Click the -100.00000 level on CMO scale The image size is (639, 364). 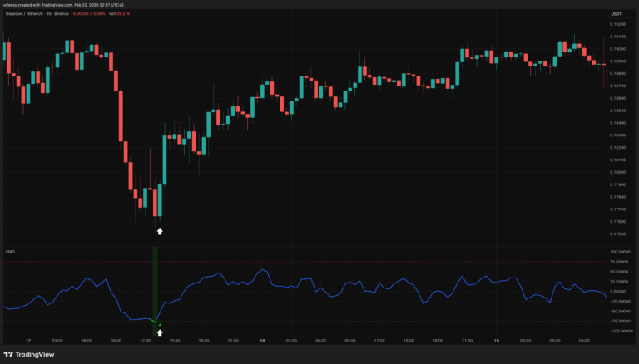[618, 331]
